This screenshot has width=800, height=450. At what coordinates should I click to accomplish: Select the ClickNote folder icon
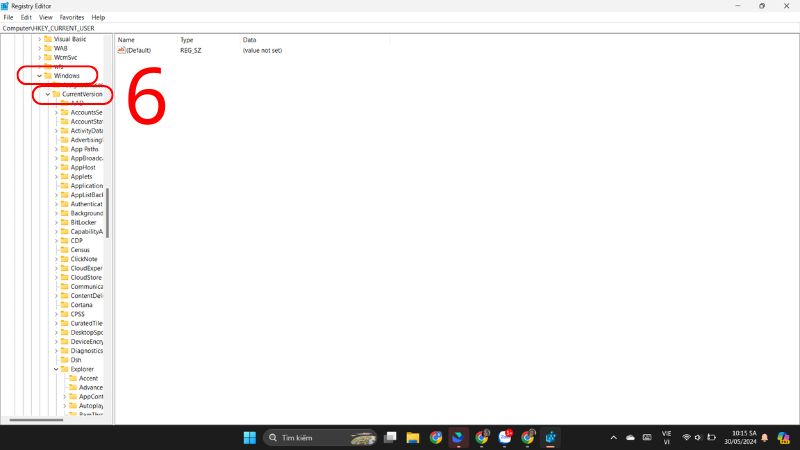pyautogui.click(x=64, y=259)
